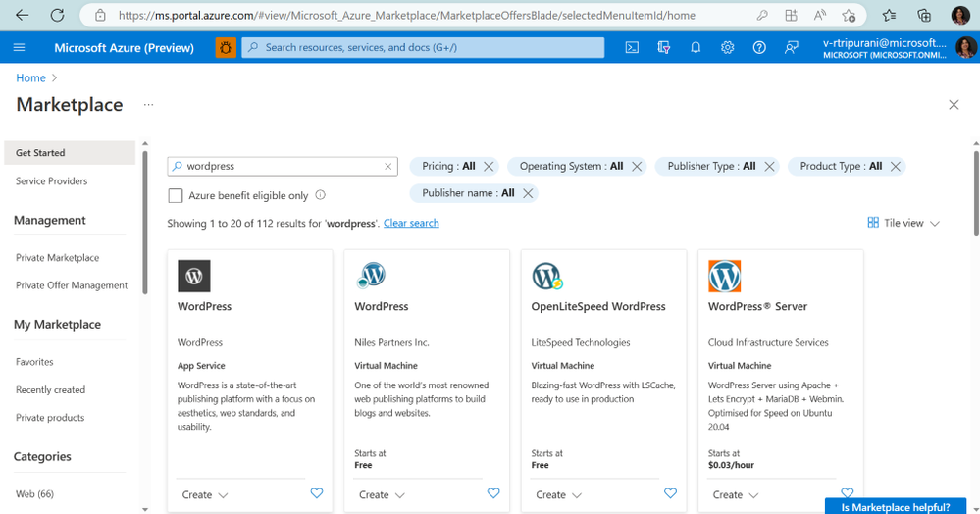Click the password key icon in address bar

click(x=762, y=15)
